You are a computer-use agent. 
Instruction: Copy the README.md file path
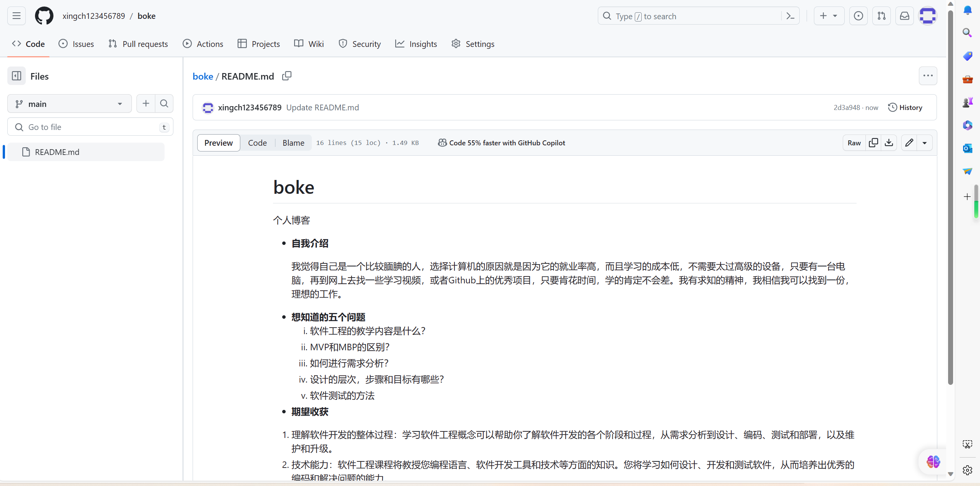(x=287, y=76)
